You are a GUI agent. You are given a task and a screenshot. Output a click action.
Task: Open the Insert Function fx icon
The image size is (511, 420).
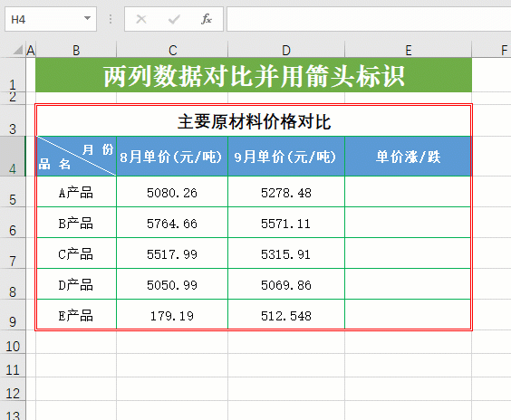click(207, 19)
